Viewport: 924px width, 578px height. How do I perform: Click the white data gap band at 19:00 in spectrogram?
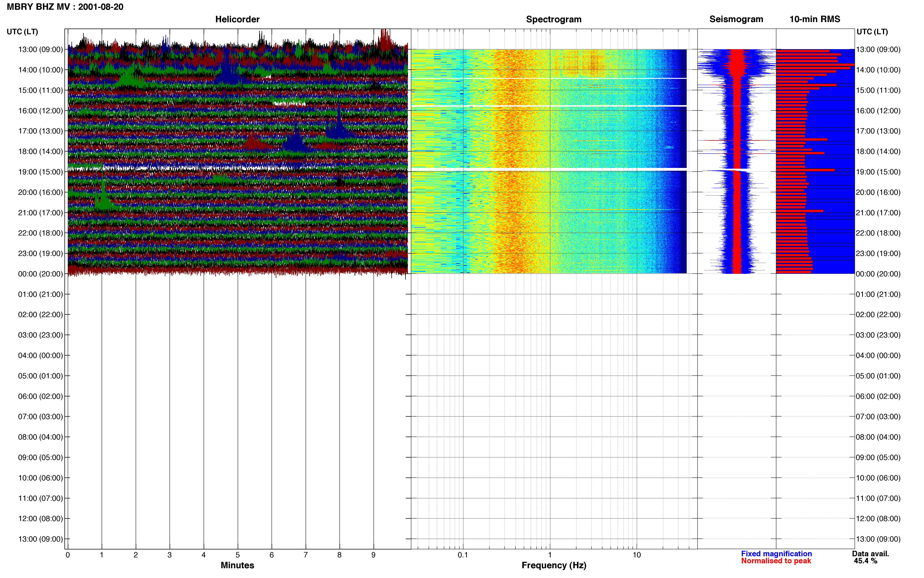pyautogui.click(x=549, y=169)
